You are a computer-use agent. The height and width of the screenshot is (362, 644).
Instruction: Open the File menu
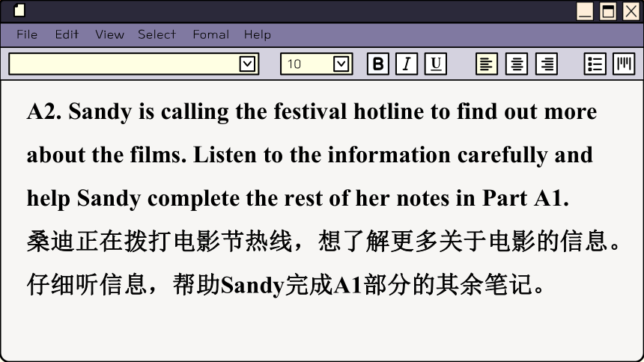[x=27, y=34]
